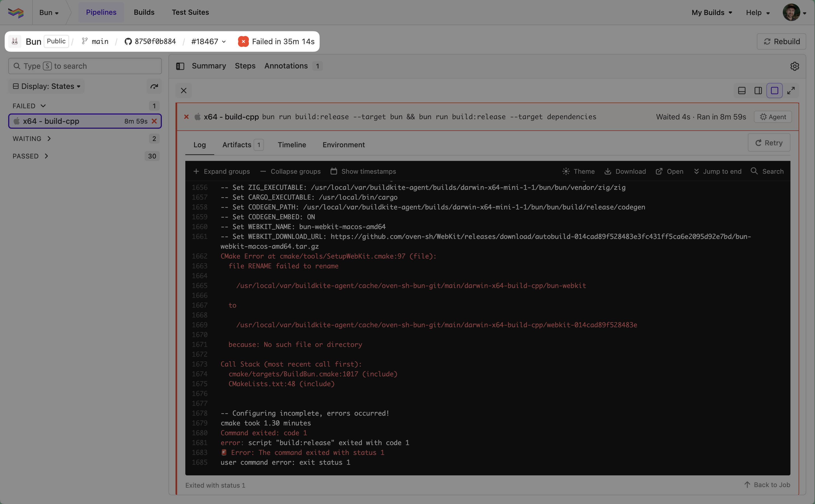Click the step search input field
815x504 pixels.
(x=85, y=66)
